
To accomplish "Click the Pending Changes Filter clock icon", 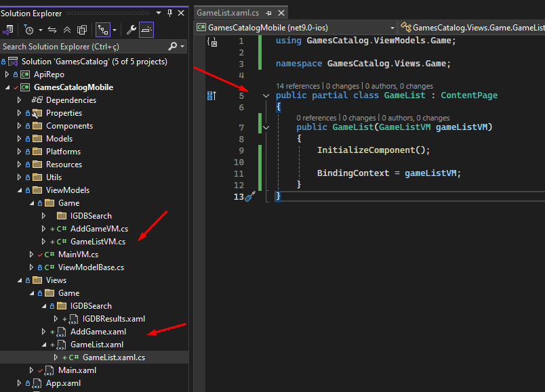I will [x=28, y=30].
